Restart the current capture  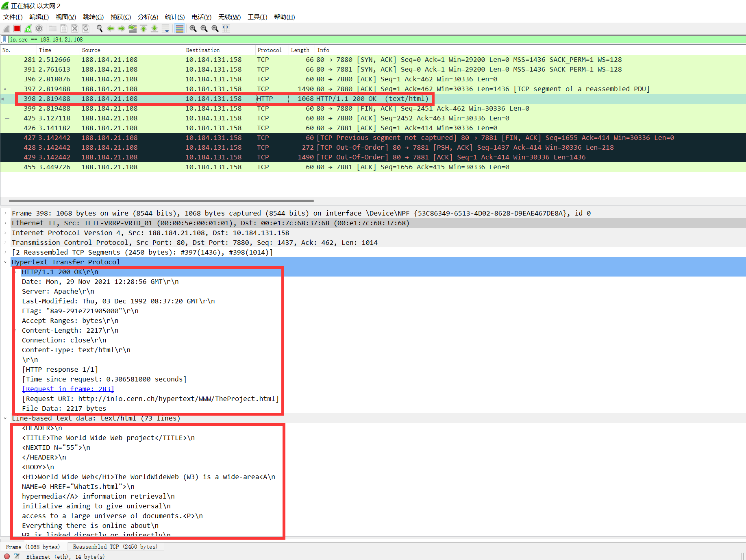pyautogui.click(x=28, y=28)
